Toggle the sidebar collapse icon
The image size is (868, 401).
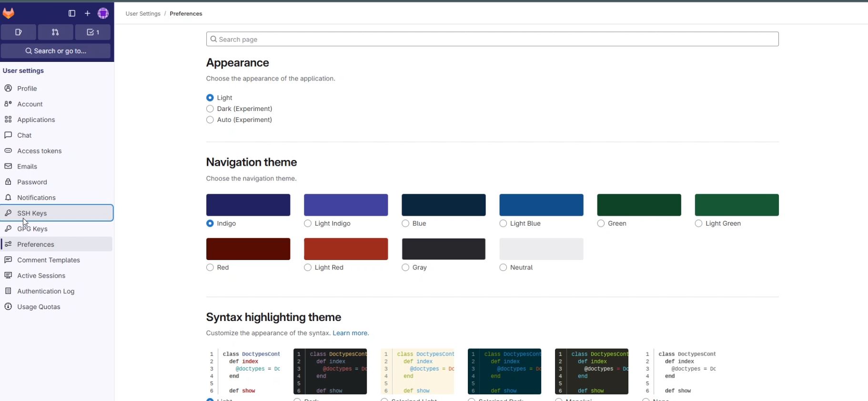pos(72,13)
